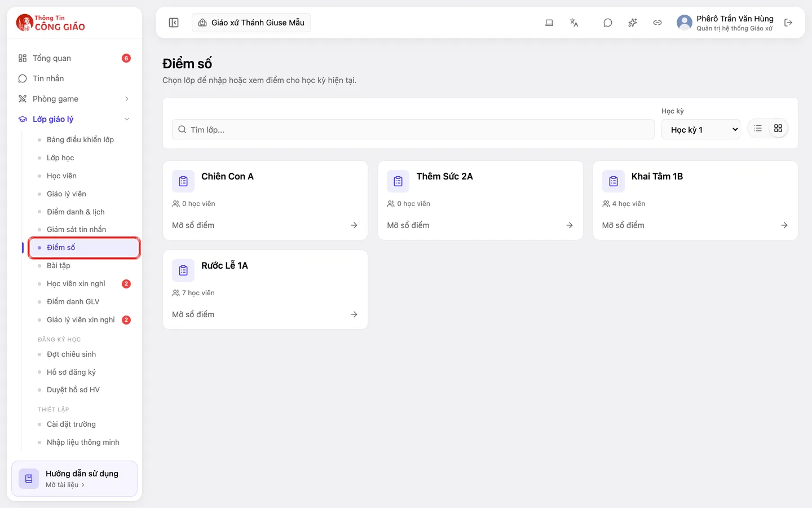Switch to grid view layout
This screenshot has width=812, height=508.
coord(778,129)
